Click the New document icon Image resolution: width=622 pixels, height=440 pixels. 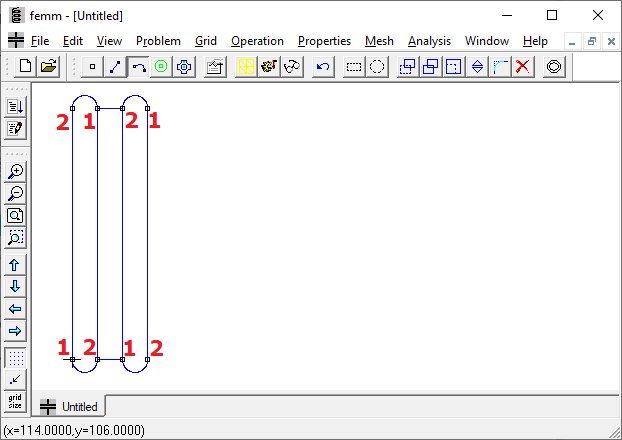25,67
